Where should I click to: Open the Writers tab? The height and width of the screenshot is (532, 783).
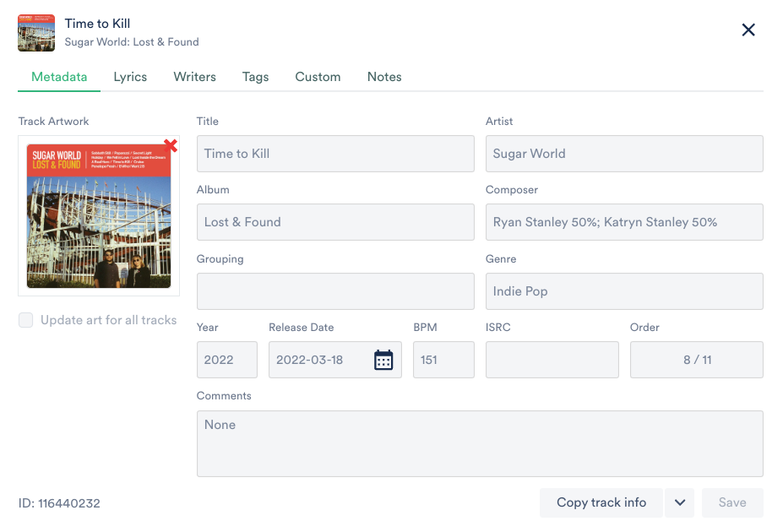194,77
